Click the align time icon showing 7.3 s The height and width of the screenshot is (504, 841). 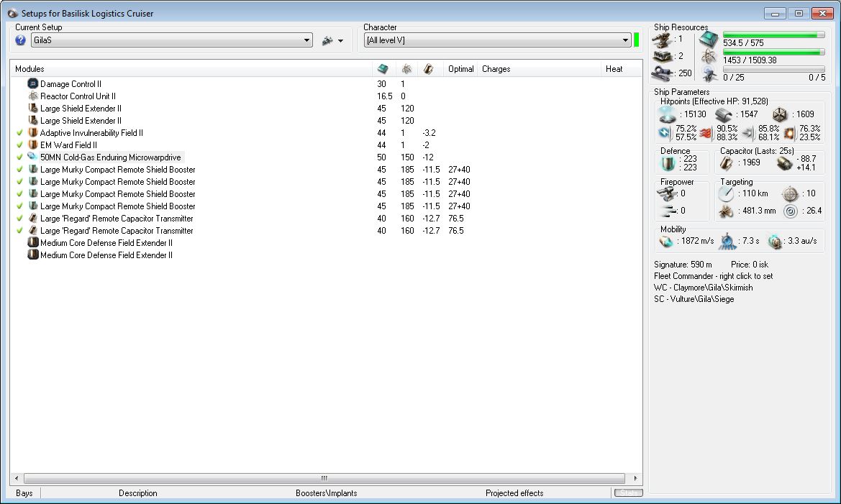pyautogui.click(x=728, y=242)
